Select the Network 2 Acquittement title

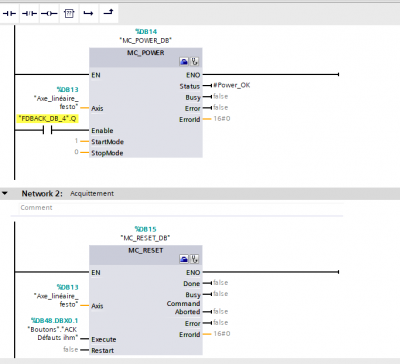point(92,193)
